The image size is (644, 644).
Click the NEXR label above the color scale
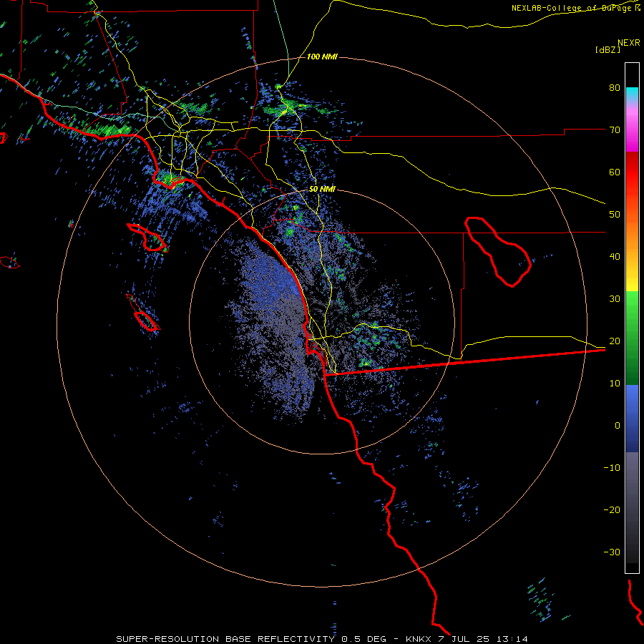point(629,43)
